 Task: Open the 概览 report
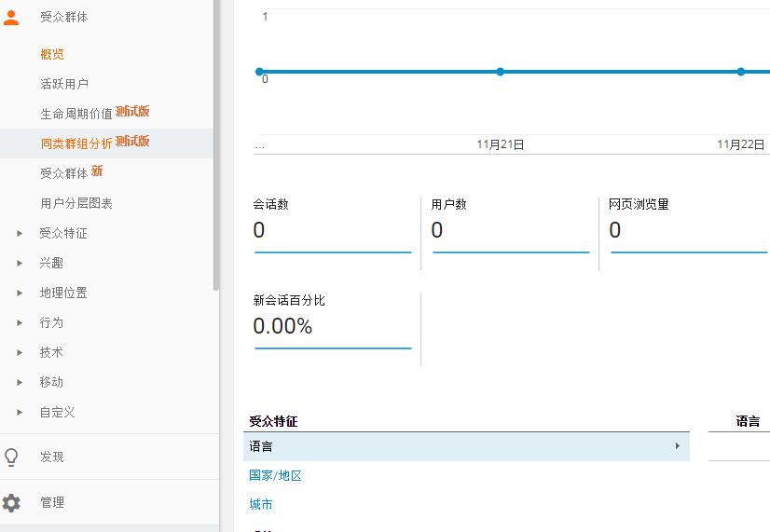tap(52, 54)
